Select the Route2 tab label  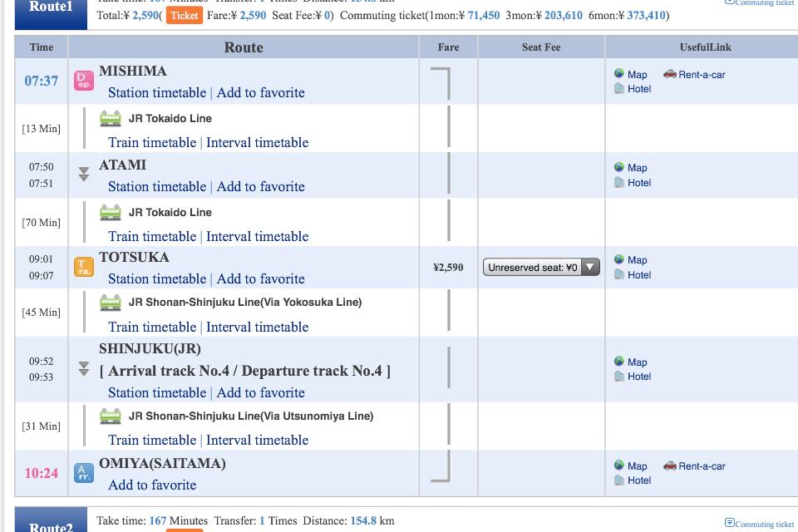pos(51,527)
